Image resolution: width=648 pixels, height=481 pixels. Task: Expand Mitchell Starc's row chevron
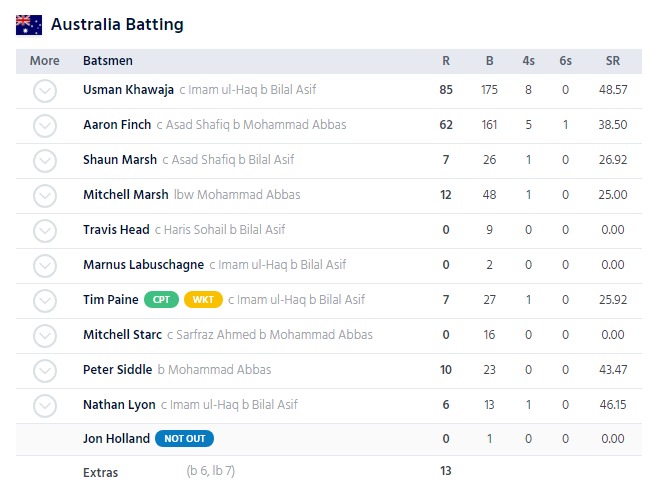click(44, 335)
